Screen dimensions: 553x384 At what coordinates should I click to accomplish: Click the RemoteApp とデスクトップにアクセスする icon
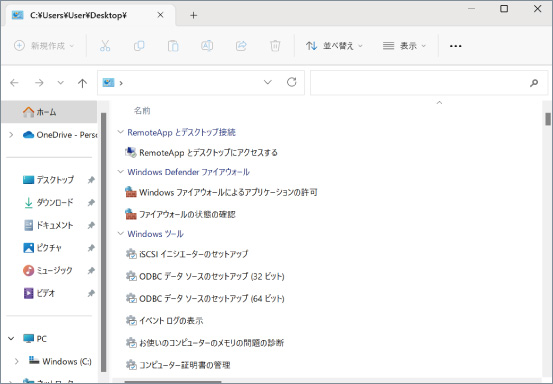[131, 152]
